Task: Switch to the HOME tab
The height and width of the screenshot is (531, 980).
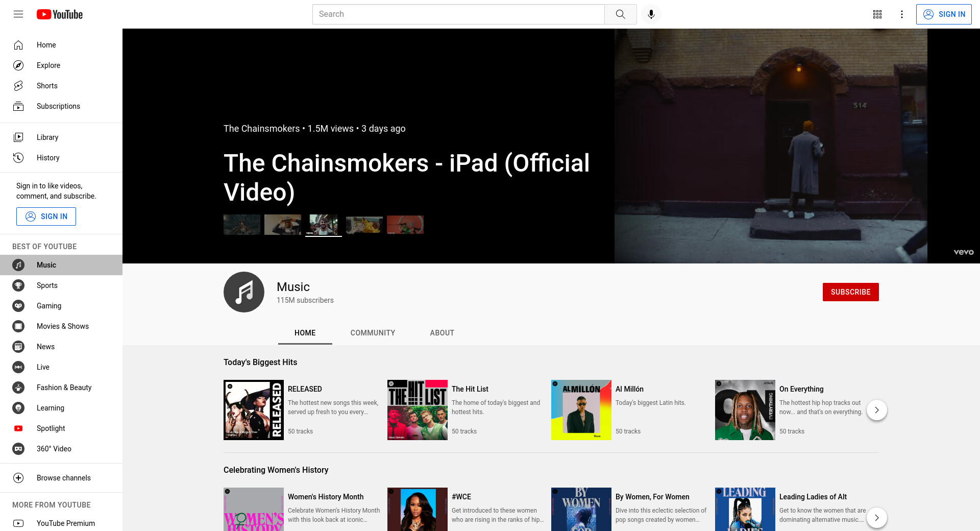Action: pyautogui.click(x=305, y=333)
